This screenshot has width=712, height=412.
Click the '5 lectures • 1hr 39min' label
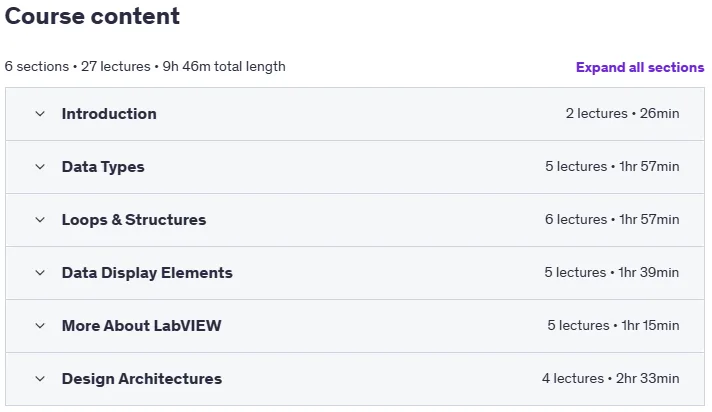612,273
